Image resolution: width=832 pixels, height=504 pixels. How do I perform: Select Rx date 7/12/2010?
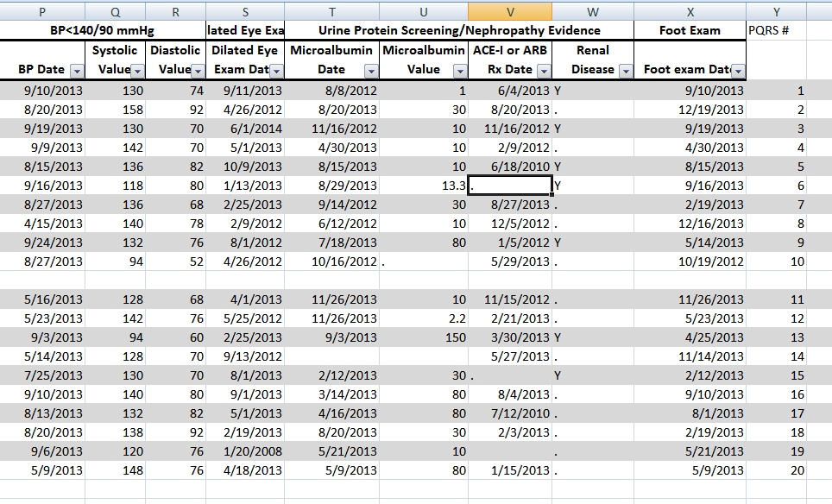click(510, 413)
